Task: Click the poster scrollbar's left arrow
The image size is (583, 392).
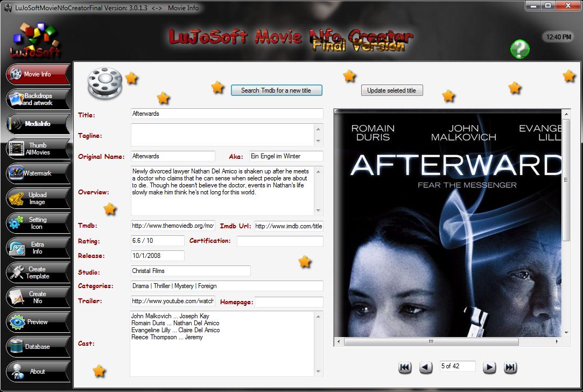Action: (x=339, y=341)
